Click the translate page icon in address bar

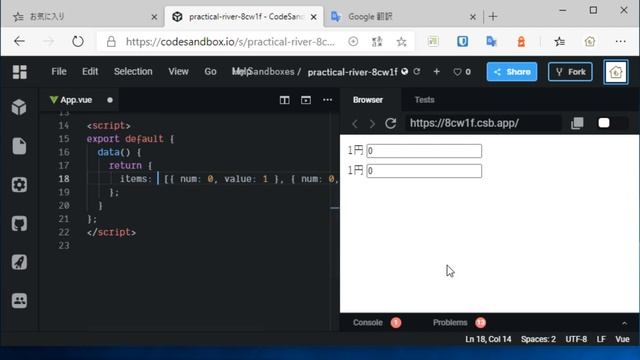click(377, 41)
